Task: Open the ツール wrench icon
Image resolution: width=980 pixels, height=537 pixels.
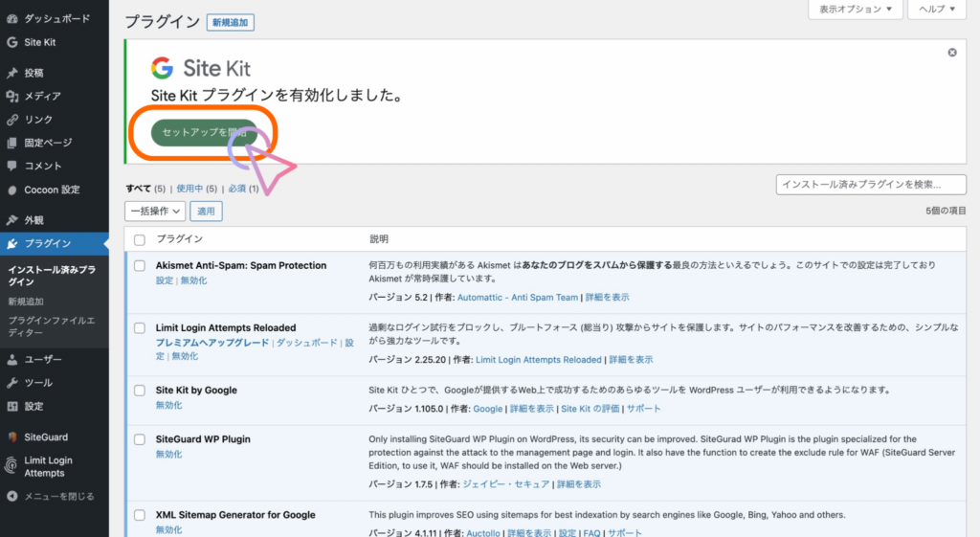Action: [x=11, y=383]
